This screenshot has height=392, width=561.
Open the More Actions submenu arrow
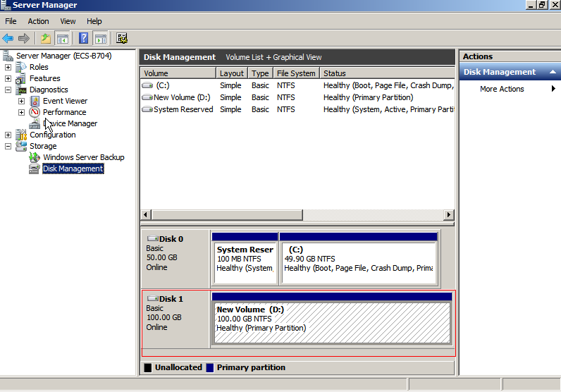(553, 89)
